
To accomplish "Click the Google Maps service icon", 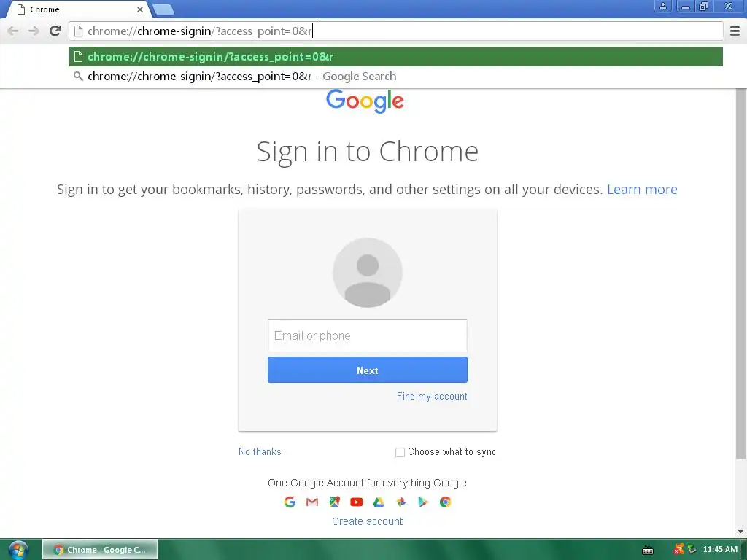I will click(x=334, y=502).
